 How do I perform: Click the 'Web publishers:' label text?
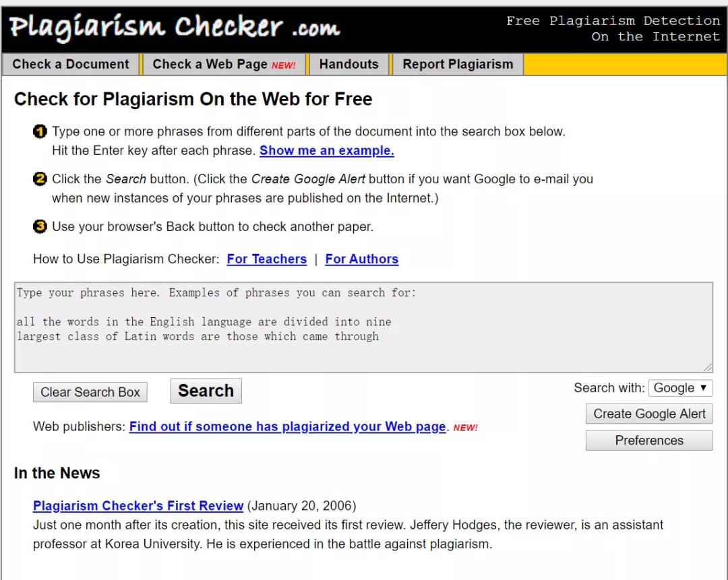pyautogui.click(x=79, y=426)
